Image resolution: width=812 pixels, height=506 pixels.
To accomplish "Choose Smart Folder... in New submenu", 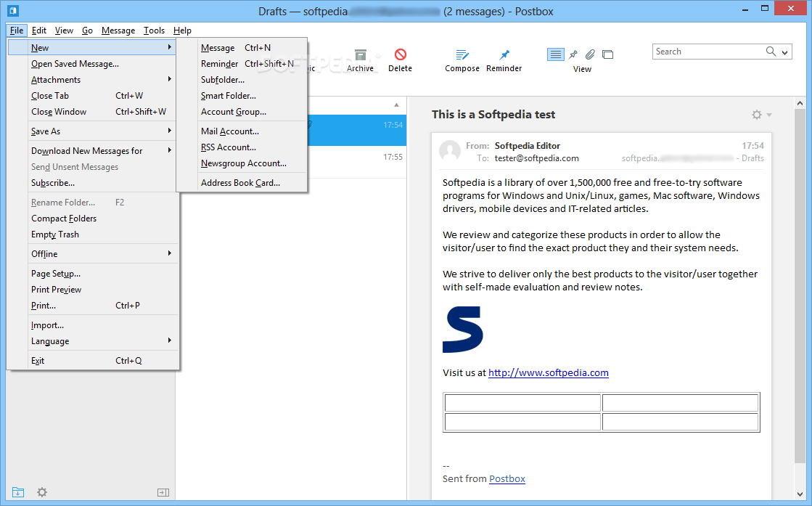I will tap(242, 96).
